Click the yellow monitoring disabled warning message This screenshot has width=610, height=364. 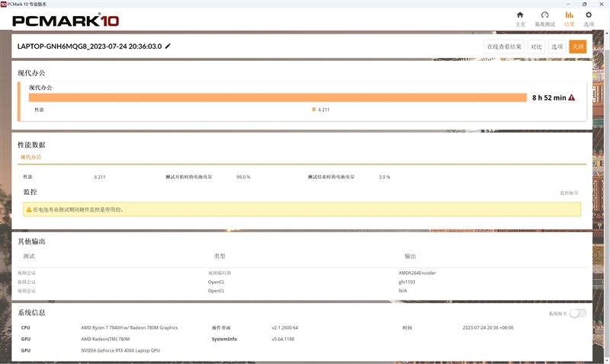302,209
